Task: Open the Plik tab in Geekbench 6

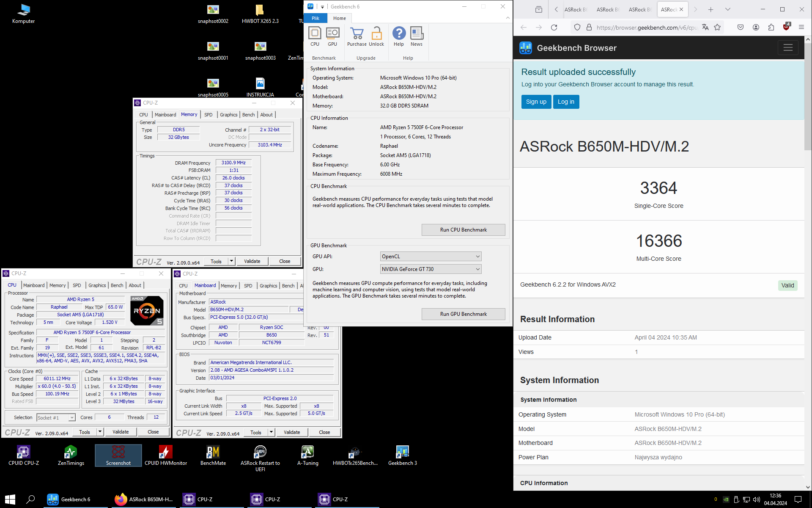Action: tap(315, 18)
